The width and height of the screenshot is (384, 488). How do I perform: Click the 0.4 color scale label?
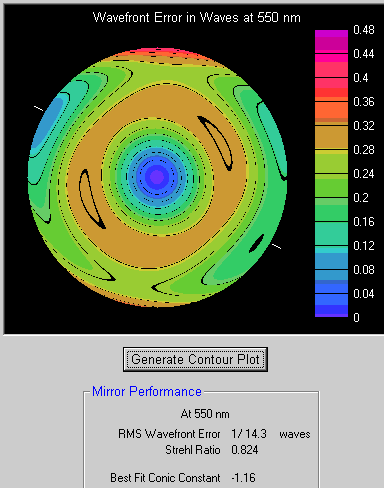361,78
